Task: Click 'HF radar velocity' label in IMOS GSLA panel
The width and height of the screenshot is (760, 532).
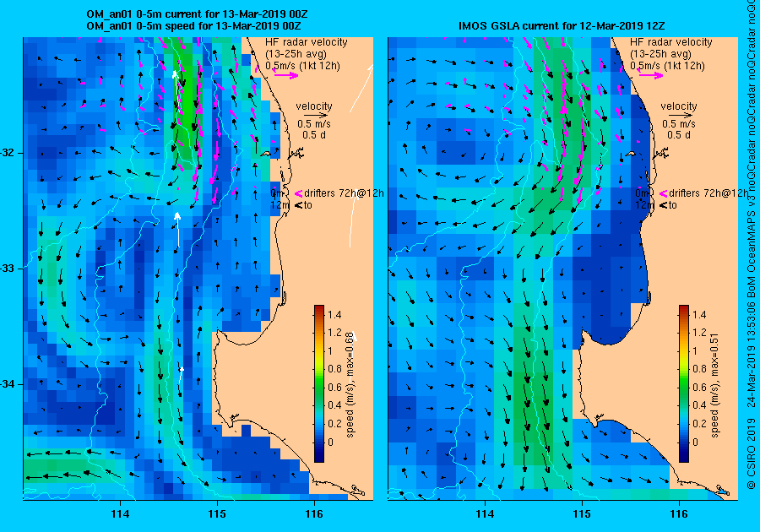Action: tap(671, 42)
